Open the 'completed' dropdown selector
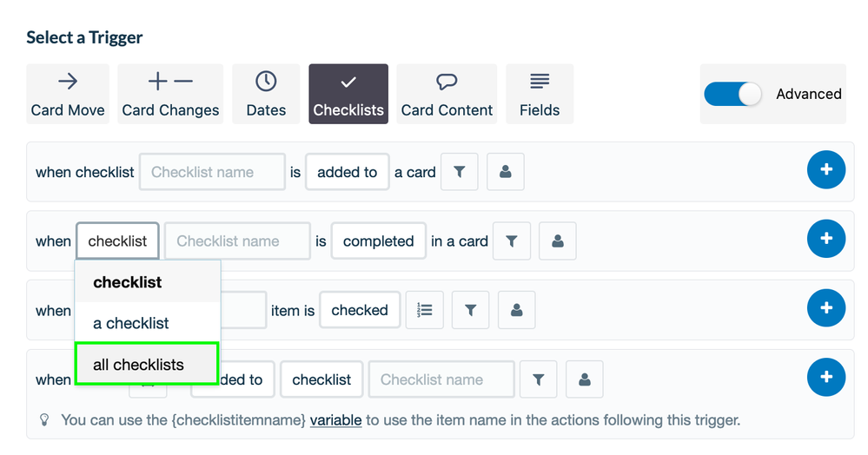Viewport: 868px width, 455px height. (379, 241)
